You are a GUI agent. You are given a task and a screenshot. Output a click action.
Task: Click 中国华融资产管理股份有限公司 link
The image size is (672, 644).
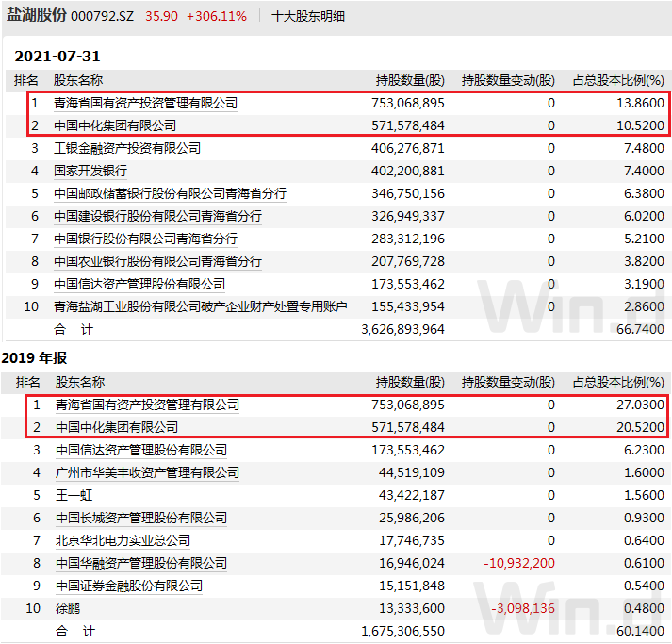point(141,563)
